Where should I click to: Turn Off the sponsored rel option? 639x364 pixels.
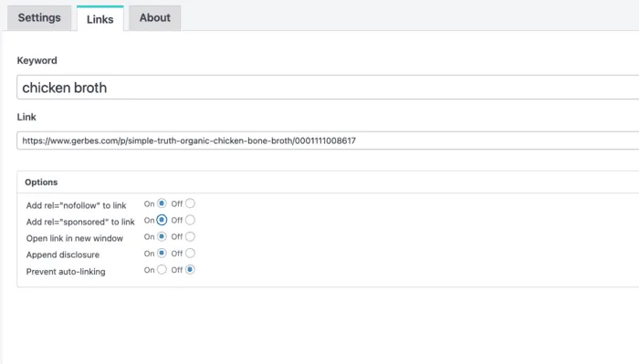pyautogui.click(x=190, y=220)
